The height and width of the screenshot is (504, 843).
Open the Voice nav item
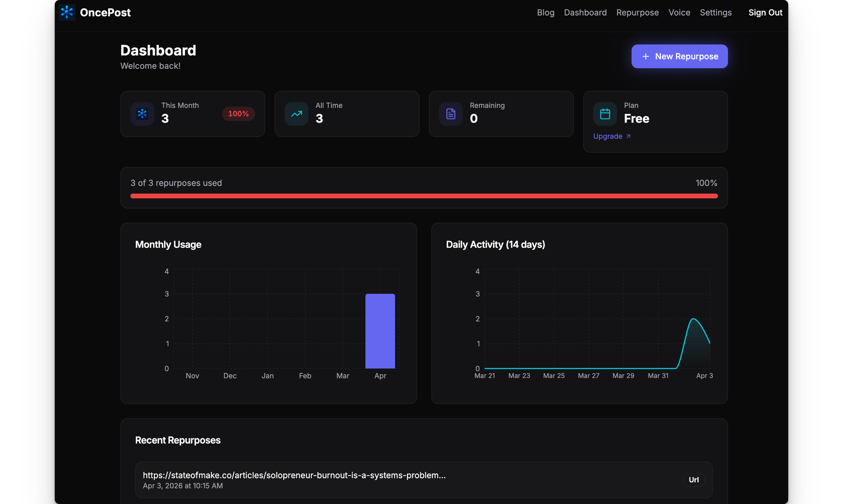679,13
